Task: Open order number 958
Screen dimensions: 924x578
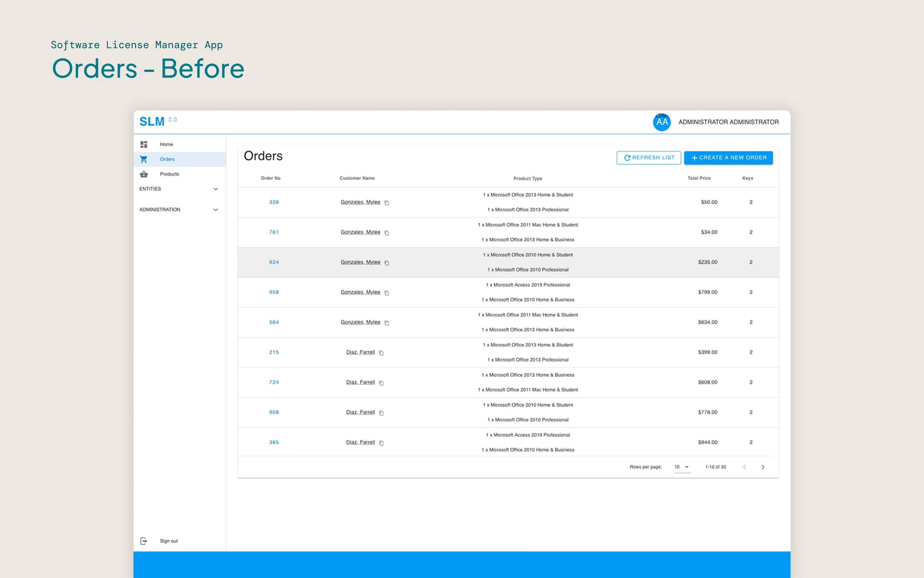Action: pyautogui.click(x=274, y=292)
